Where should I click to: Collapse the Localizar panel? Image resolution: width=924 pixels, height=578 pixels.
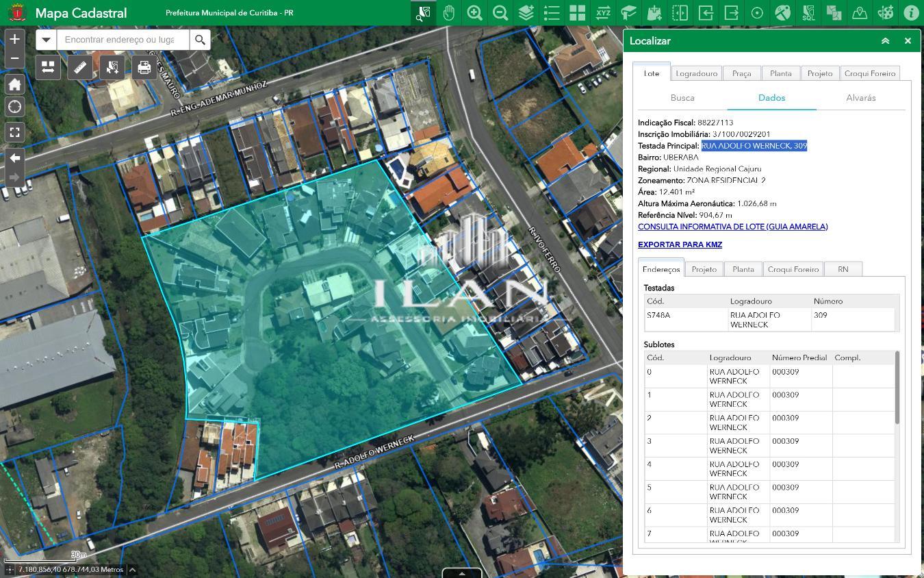point(885,41)
